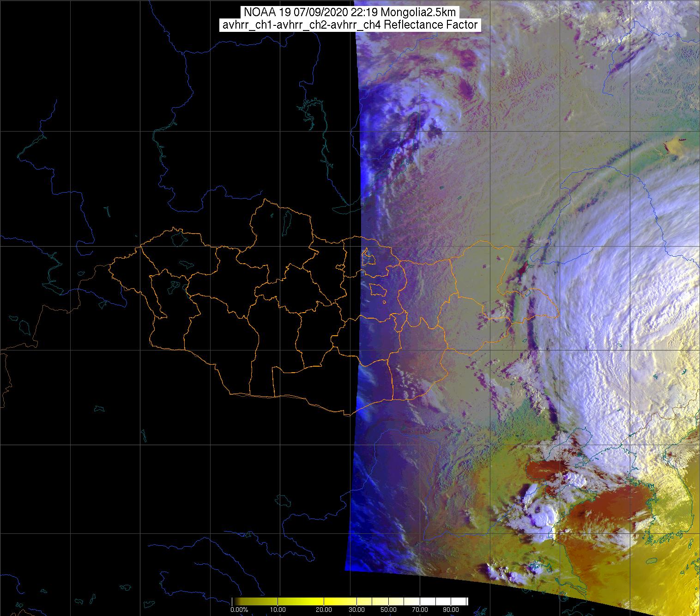Click the 'NOAA 19 07/09/2020 22:19 Mongolia2.5km' title

(350, 12)
